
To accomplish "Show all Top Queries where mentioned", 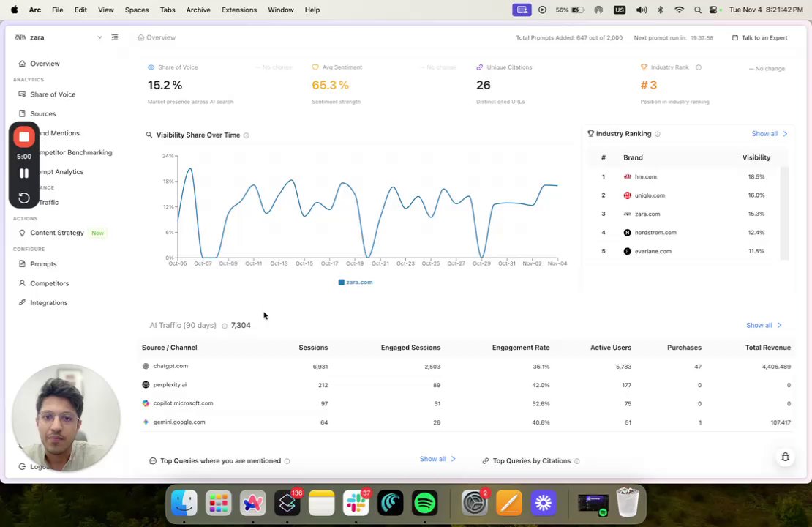I will [x=437, y=459].
